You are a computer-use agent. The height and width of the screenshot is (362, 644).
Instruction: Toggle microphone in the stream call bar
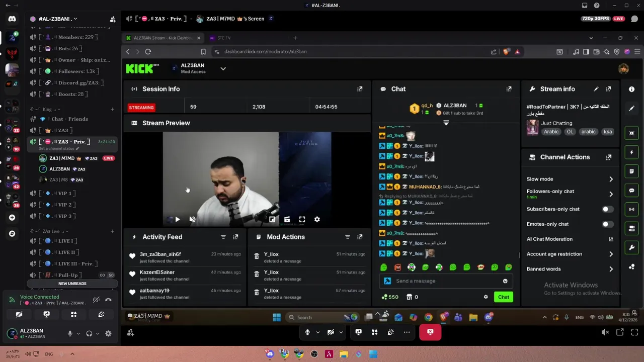click(307, 332)
